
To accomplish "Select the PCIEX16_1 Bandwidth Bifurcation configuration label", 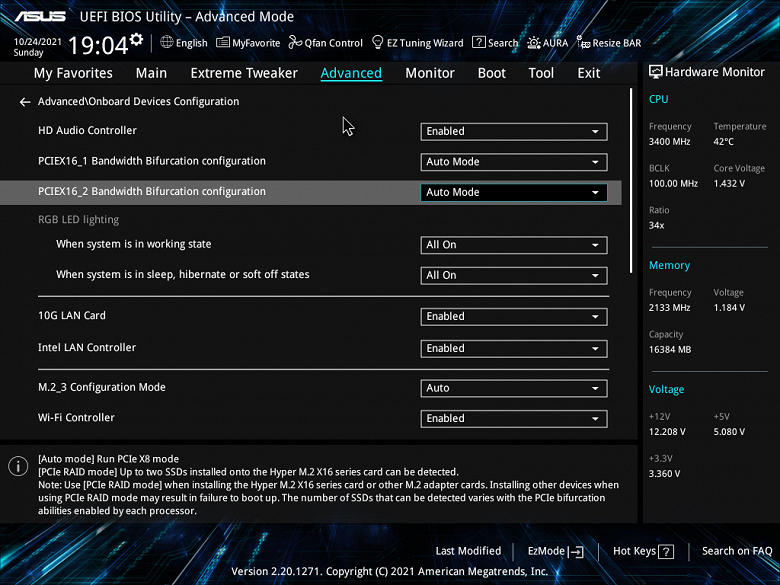I will (152, 161).
